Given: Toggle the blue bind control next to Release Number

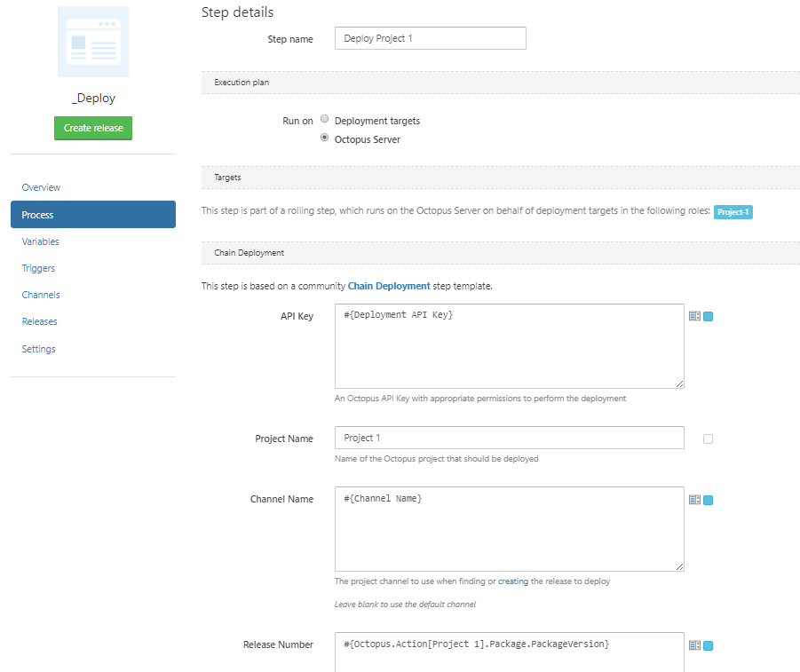Looking at the screenshot, I should coord(708,646).
